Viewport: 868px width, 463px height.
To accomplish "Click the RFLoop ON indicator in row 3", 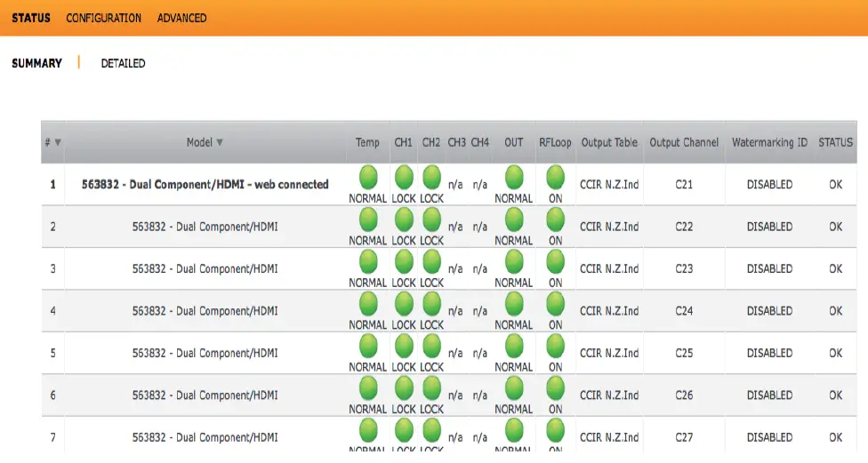I will (555, 261).
